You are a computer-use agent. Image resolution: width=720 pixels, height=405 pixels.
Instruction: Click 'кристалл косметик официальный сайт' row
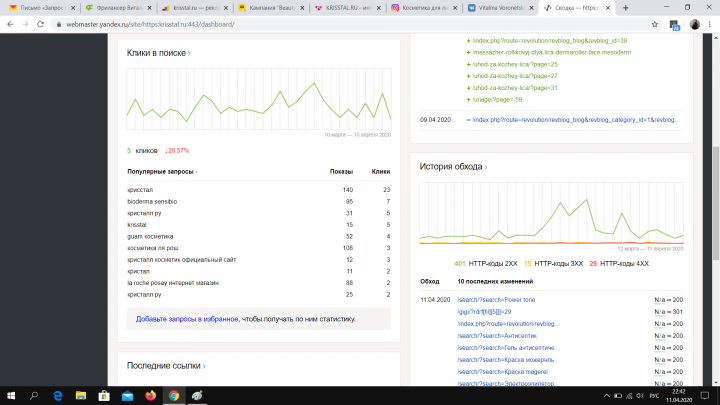pyautogui.click(x=259, y=260)
